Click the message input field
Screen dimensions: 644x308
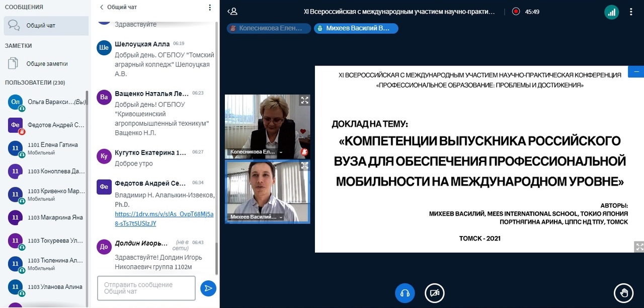click(x=146, y=288)
